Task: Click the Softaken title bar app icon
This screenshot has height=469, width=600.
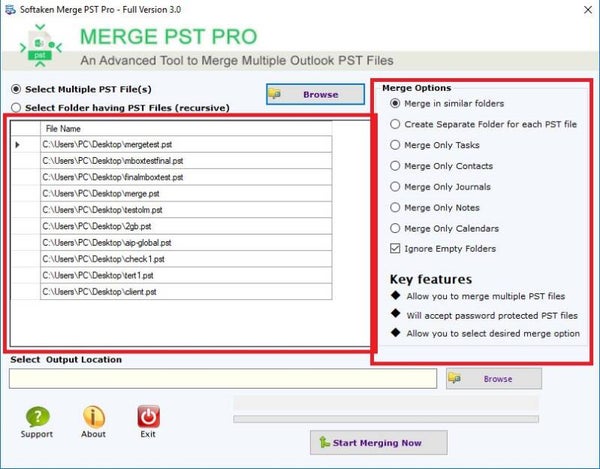Action: 10,9
